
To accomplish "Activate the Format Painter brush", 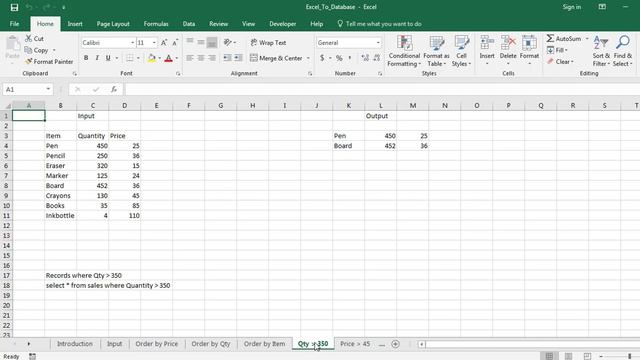I will pos(49,62).
